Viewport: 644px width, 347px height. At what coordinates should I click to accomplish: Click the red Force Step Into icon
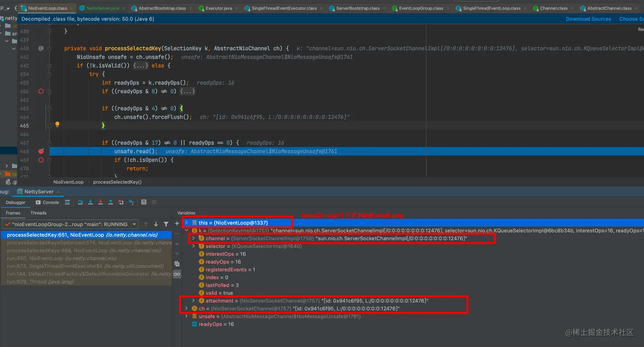[x=101, y=202]
